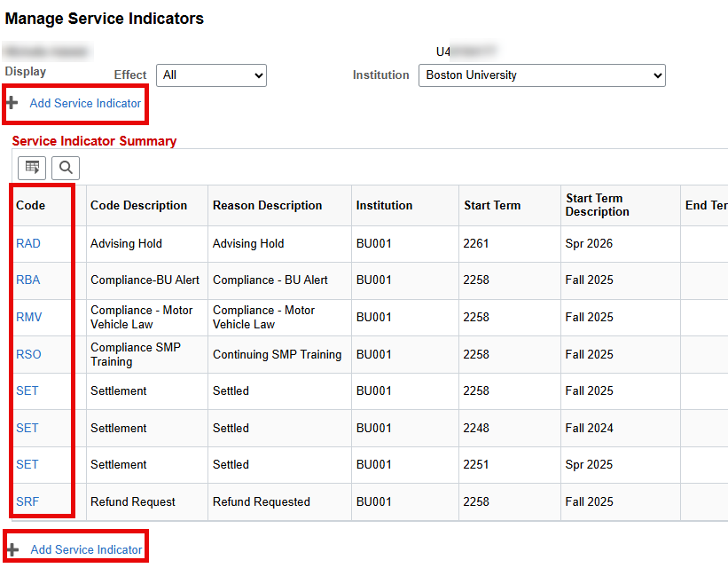The width and height of the screenshot is (728, 568).
Task: Click the Reason Description column header
Action: tap(267, 205)
